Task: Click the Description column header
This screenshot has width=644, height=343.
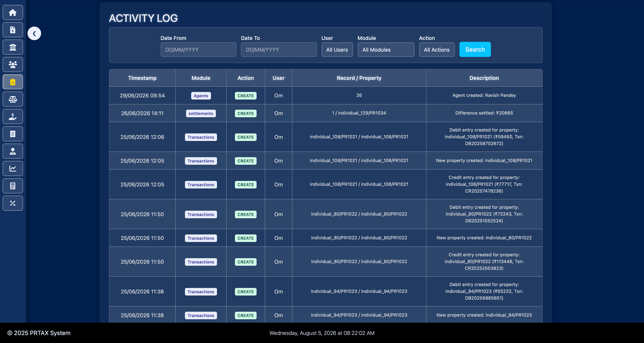Action: pos(484,78)
